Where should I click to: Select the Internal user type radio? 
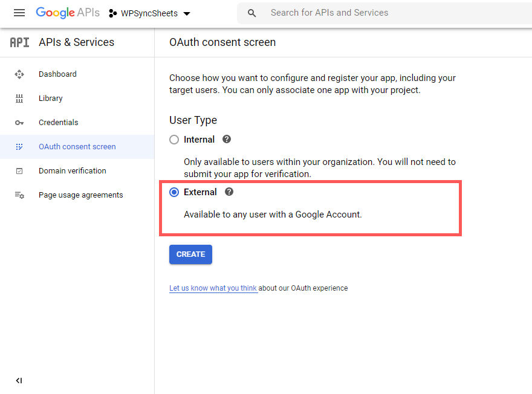[x=174, y=140]
